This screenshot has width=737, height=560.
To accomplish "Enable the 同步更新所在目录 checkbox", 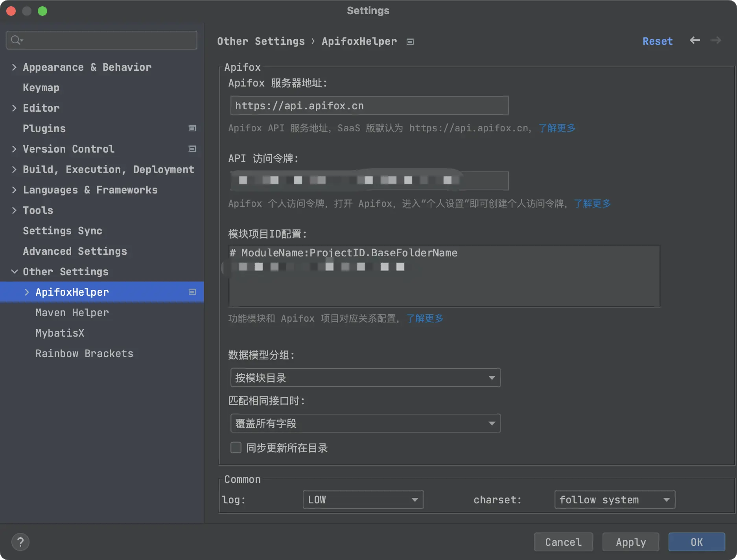I will click(x=236, y=448).
